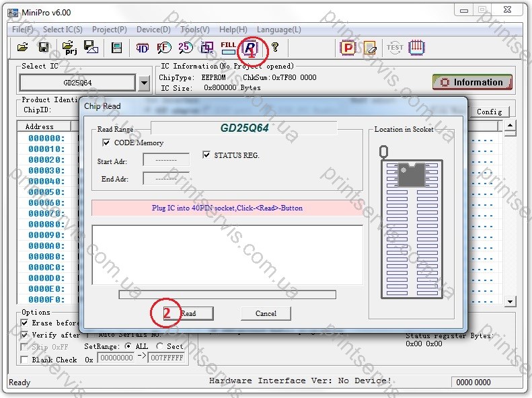Click the 'Plug IC into 40PIN socket' message
Image resolution: width=532 pixels, height=398 pixels.
(x=227, y=208)
